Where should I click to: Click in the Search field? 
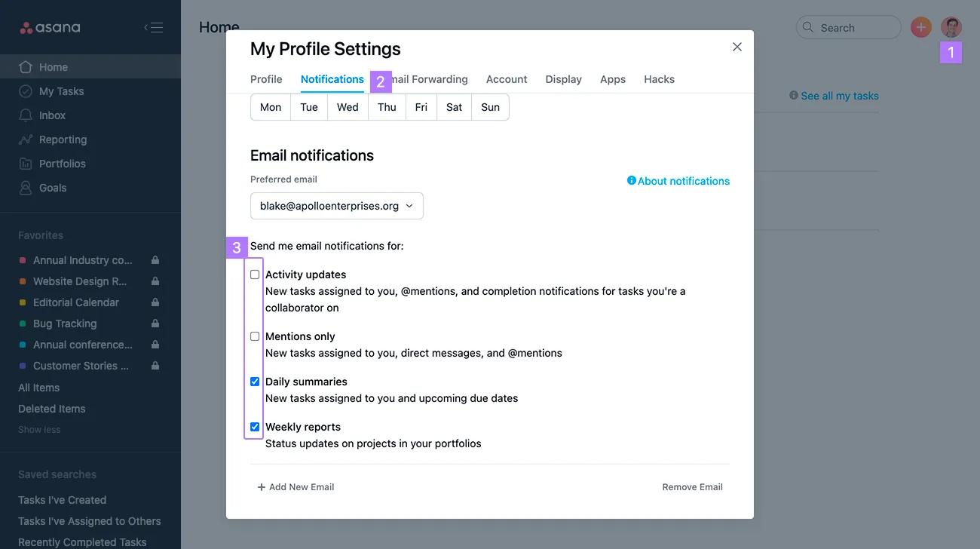pyautogui.click(x=856, y=28)
